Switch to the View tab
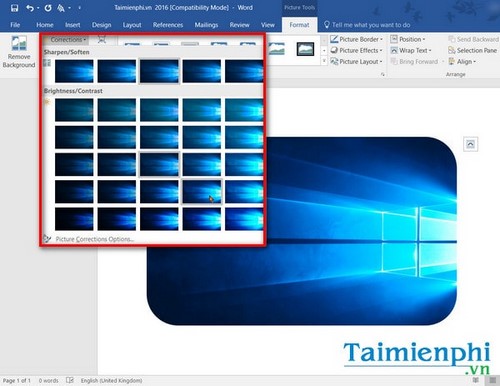 [268, 25]
